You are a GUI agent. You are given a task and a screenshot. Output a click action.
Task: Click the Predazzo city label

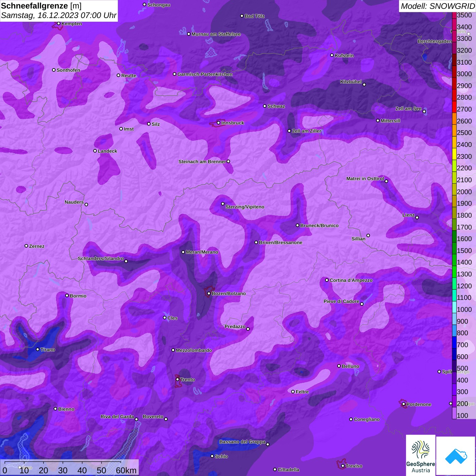point(235,326)
